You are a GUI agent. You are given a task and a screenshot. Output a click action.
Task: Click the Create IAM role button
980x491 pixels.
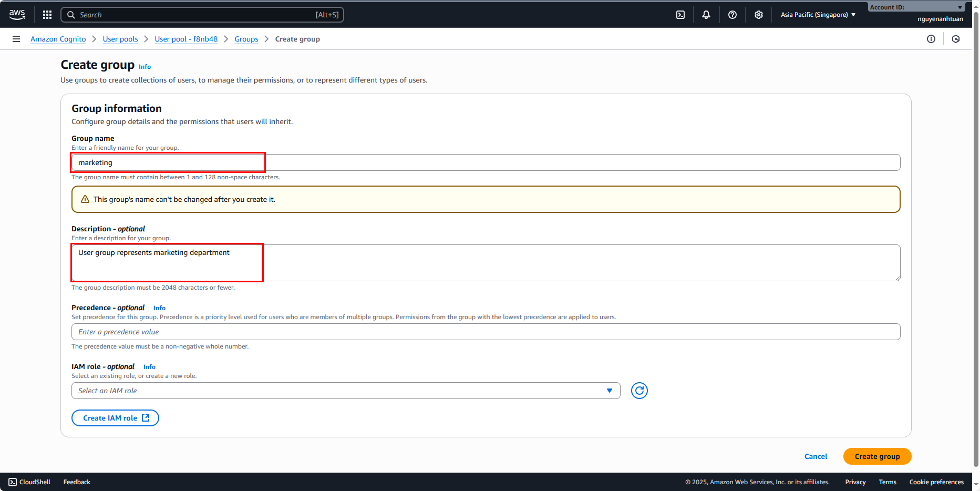(x=116, y=418)
